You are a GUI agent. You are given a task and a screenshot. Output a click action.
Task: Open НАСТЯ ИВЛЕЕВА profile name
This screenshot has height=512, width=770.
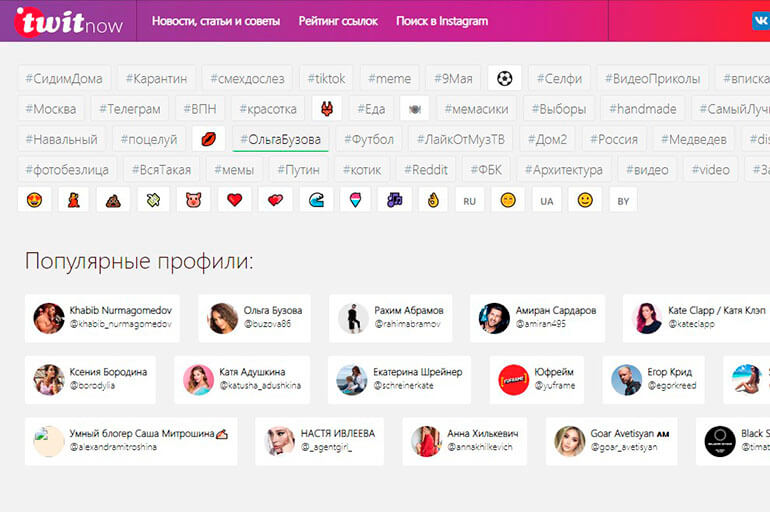(338, 433)
